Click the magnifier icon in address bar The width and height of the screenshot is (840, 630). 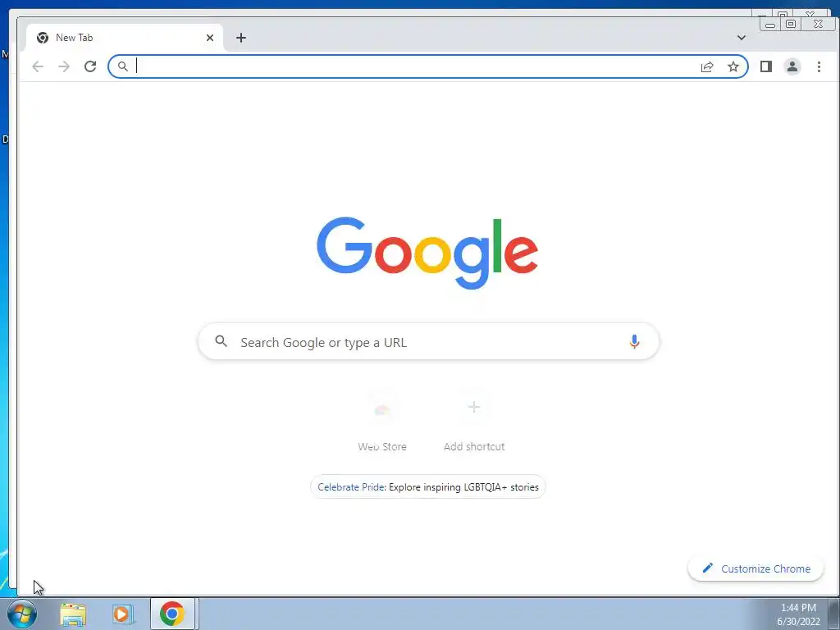pos(123,66)
